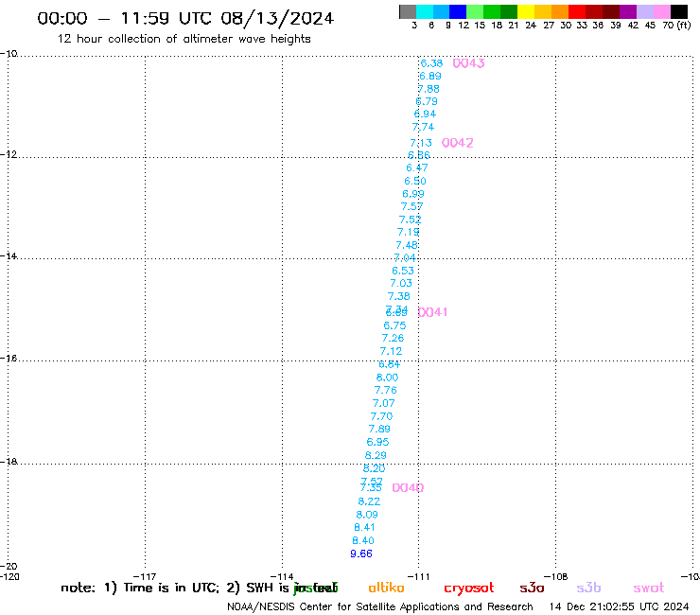Click the wave height value 7.13

click(421, 143)
